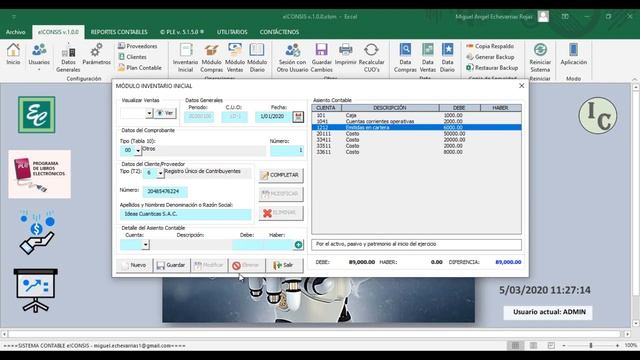The width and height of the screenshot is (640, 360).
Task: Click the presentation chart board icon
Action: (x=36, y=290)
